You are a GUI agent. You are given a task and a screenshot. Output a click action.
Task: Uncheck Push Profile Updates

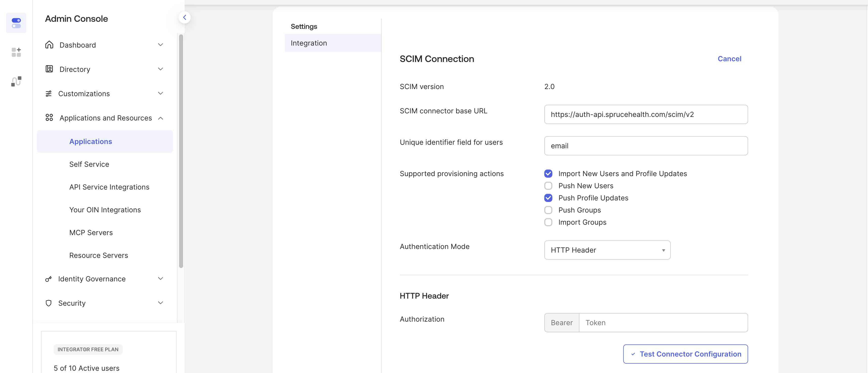coord(548,198)
